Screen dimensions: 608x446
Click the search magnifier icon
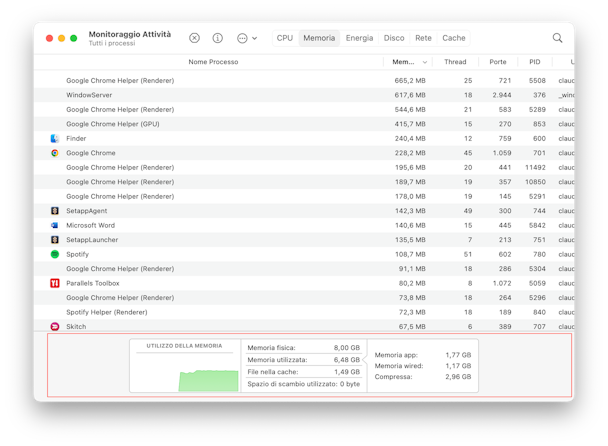tap(557, 38)
